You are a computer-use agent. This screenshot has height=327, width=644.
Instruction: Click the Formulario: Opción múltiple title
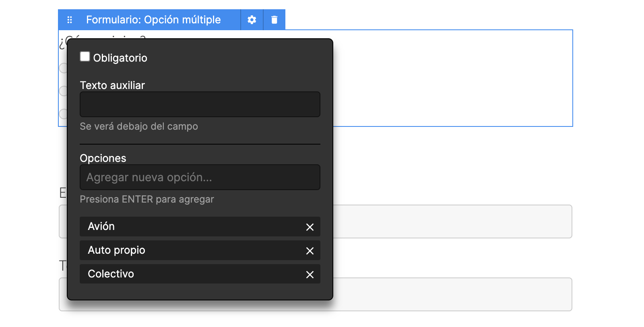(153, 20)
